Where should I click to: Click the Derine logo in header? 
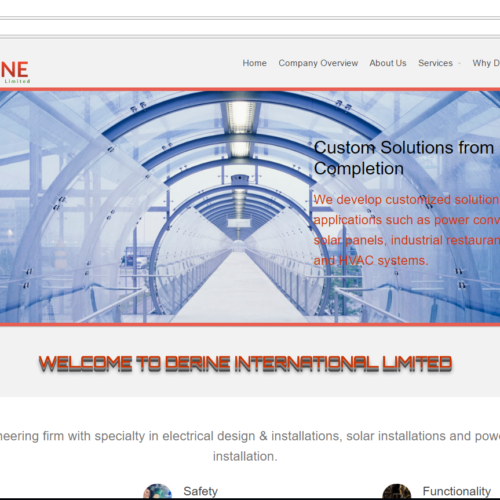(15, 71)
